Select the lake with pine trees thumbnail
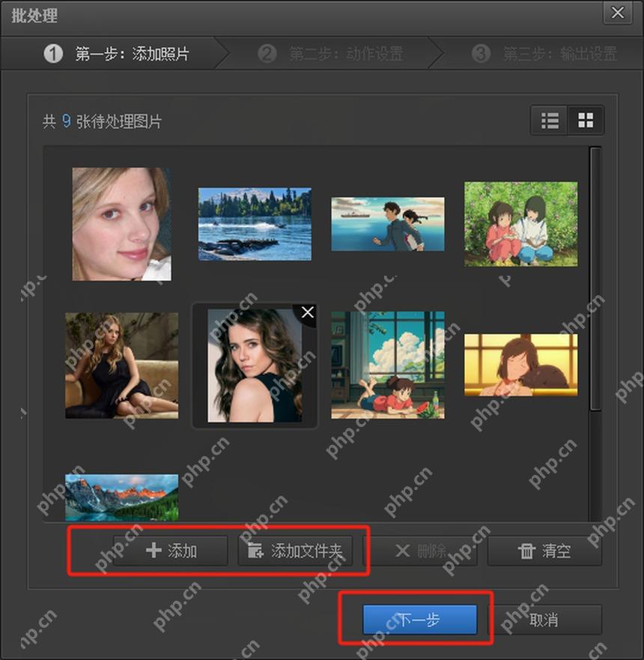Image resolution: width=644 pixels, height=660 pixels. (255, 224)
